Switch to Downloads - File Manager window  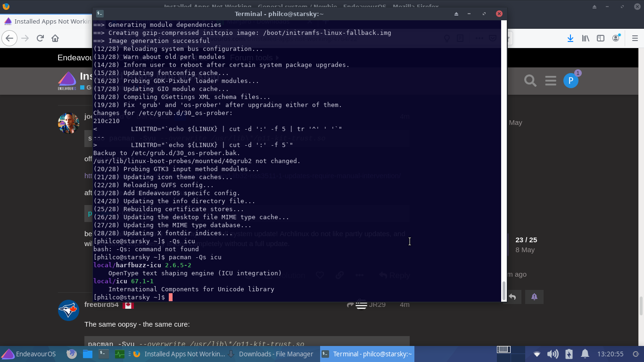point(271,354)
